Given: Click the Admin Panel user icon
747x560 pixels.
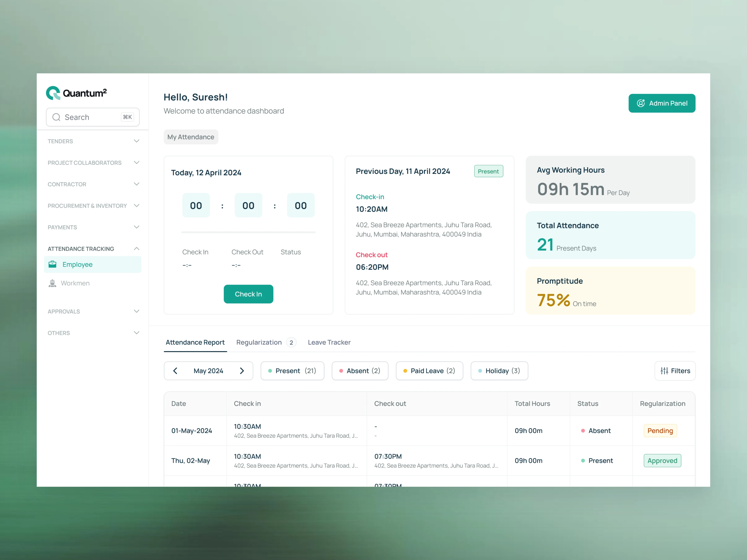Looking at the screenshot, I should click(641, 103).
